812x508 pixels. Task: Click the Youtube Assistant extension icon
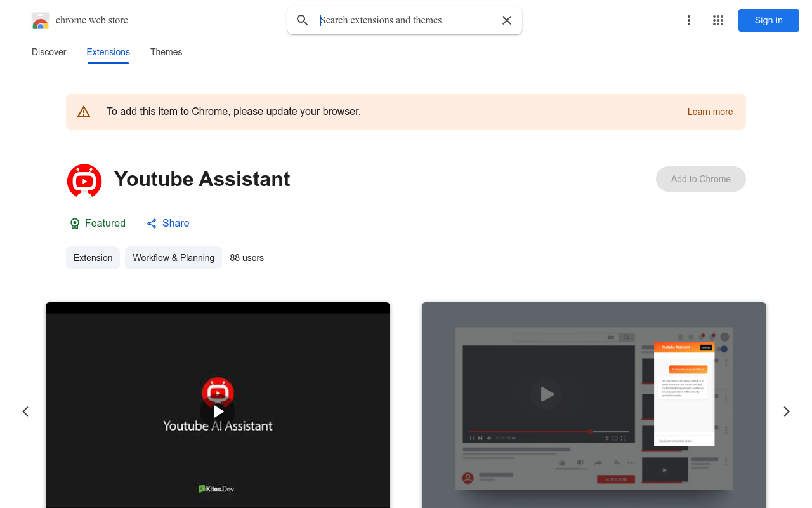(84, 180)
